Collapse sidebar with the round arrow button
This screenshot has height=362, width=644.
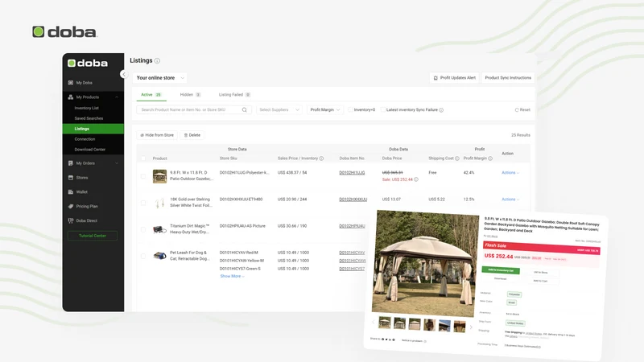tap(124, 74)
